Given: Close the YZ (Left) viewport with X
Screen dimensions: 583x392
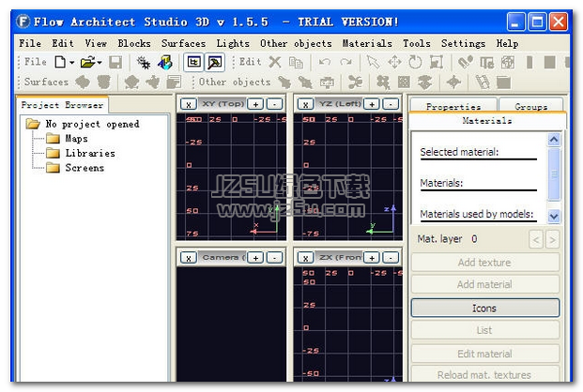Looking at the screenshot, I should [x=305, y=104].
